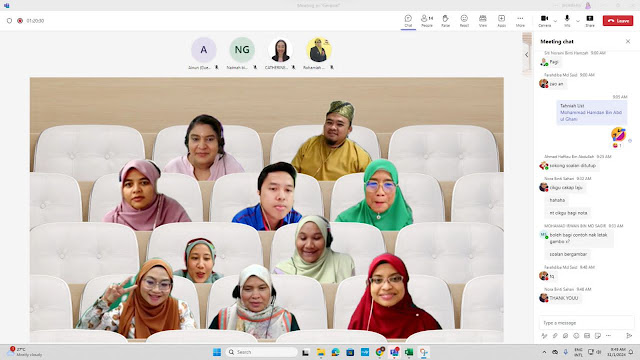Open the People participants list
The height and width of the screenshot is (360, 640).
tap(427, 21)
